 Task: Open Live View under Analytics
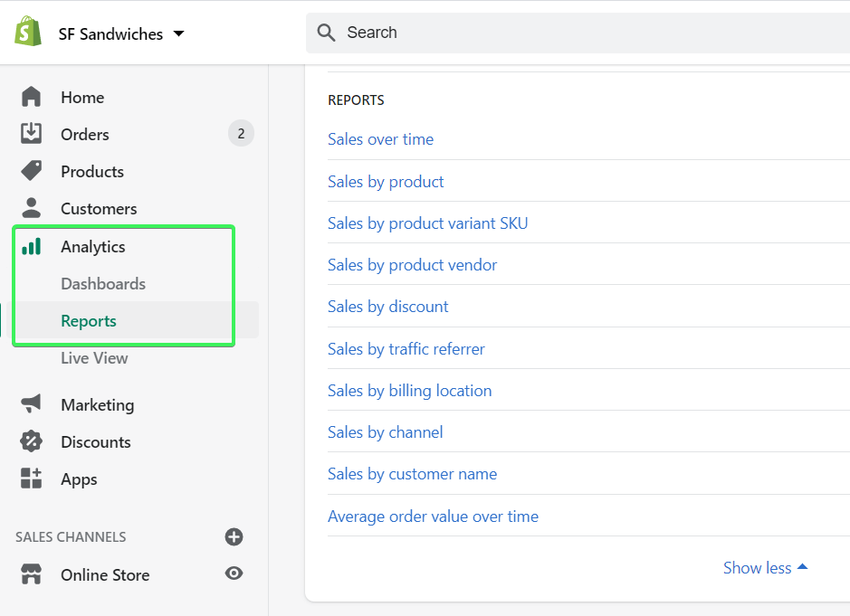[94, 358]
